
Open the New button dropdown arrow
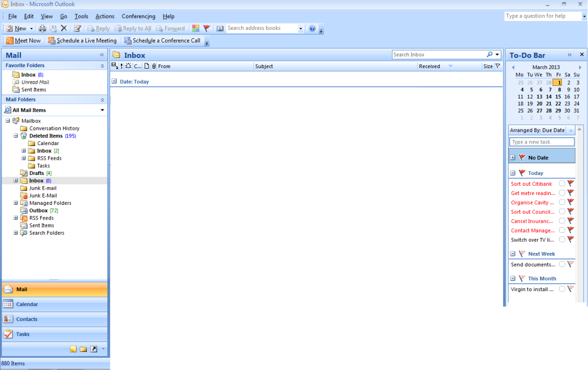click(x=31, y=28)
